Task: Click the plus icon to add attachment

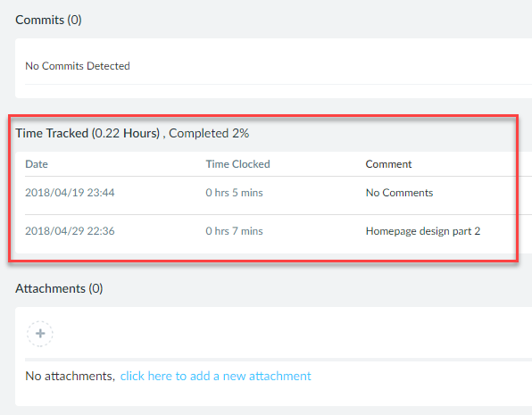Action: [x=40, y=334]
